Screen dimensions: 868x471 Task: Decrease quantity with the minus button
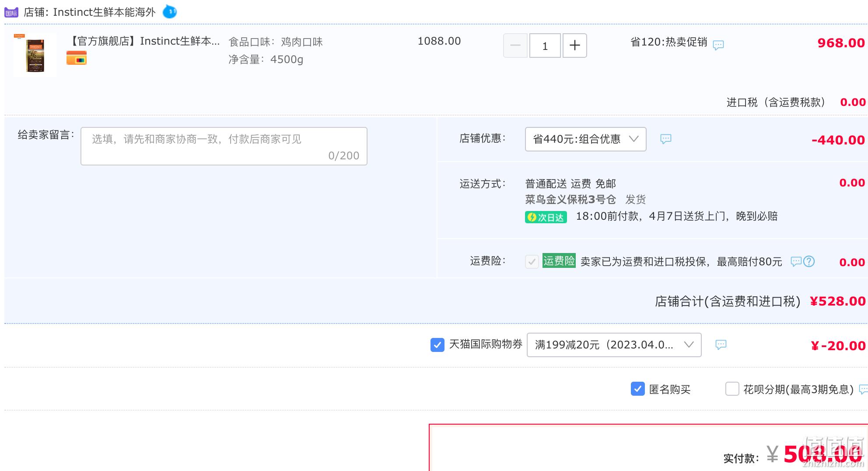(515, 46)
